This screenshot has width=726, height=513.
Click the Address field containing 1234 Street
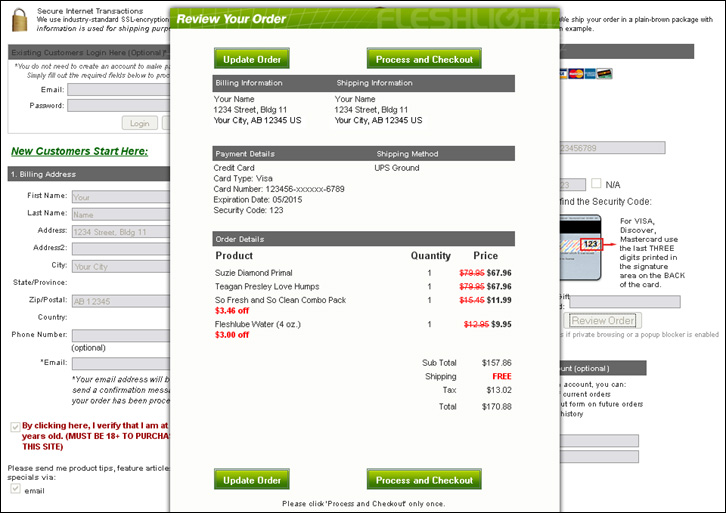121,231
